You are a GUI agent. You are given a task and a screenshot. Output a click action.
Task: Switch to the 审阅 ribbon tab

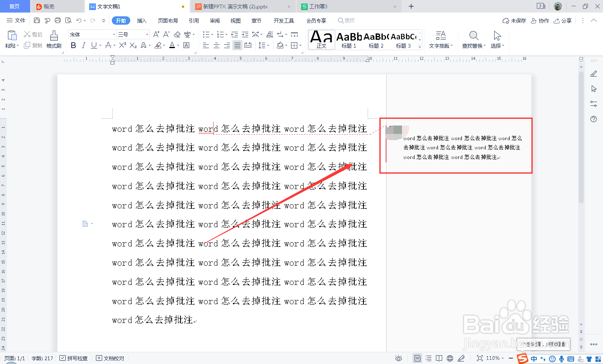(x=215, y=20)
